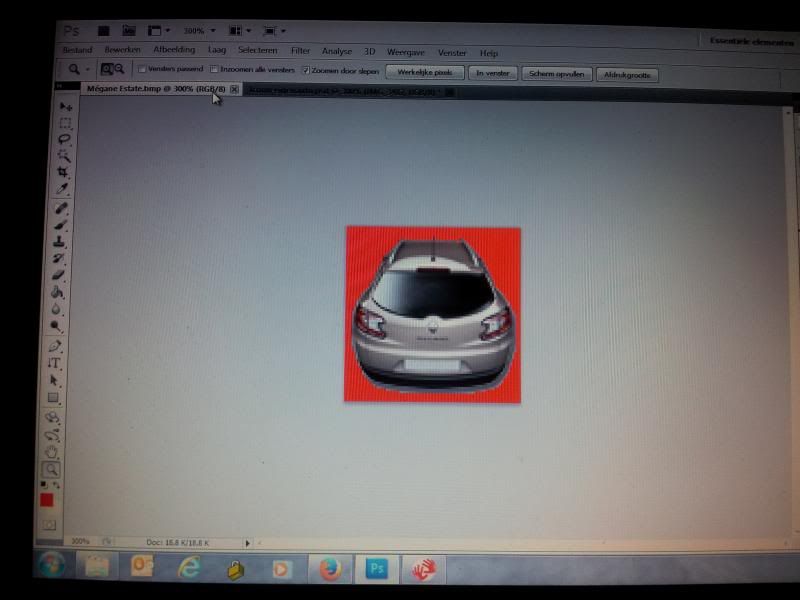The image size is (800, 600).
Task: Select the Pen tool
Action: pyautogui.click(x=55, y=346)
